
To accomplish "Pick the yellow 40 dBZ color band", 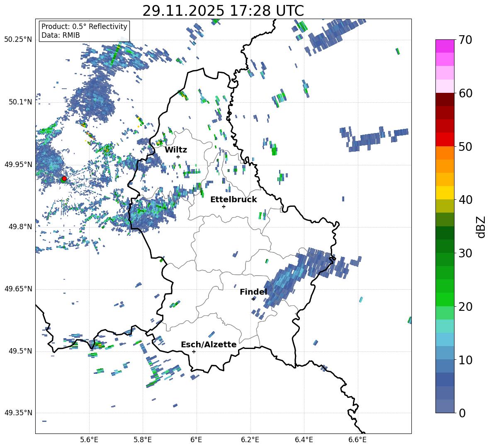I will (x=445, y=193).
